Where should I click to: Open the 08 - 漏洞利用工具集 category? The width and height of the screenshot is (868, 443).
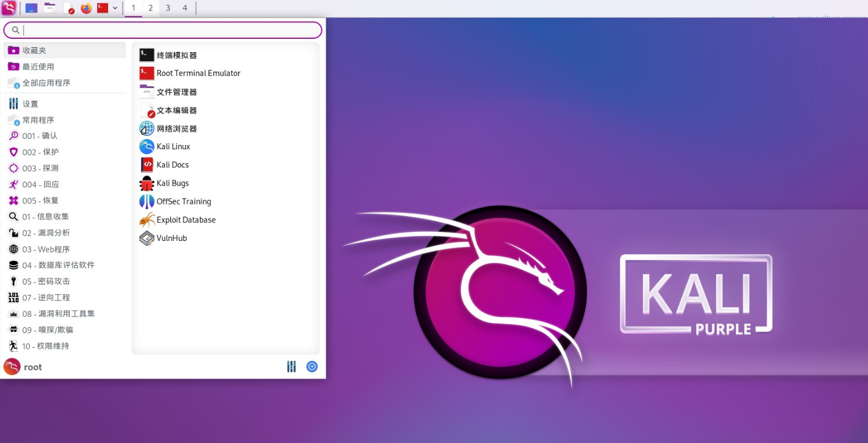[x=64, y=314]
